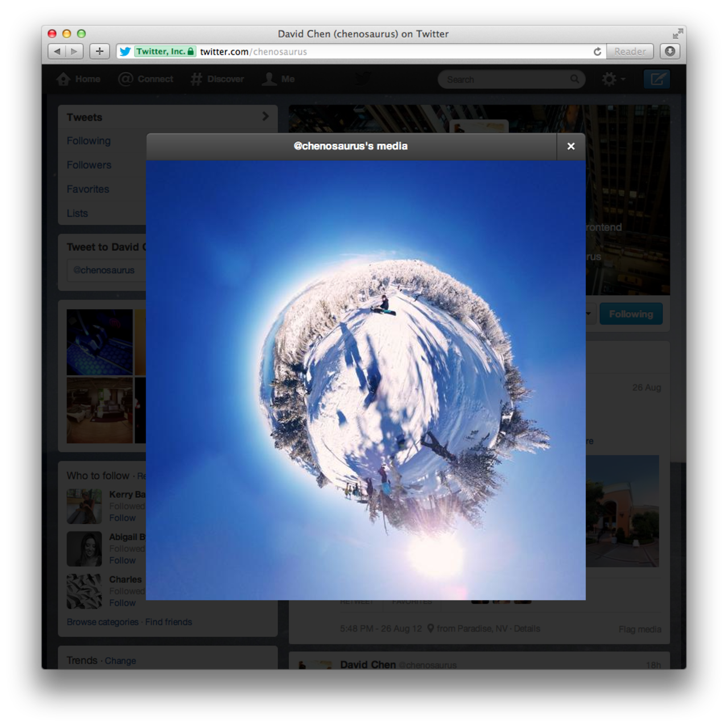Viewport: 728px width, 727px height.
Task: Click the Reader button in address bar
Action: click(630, 52)
